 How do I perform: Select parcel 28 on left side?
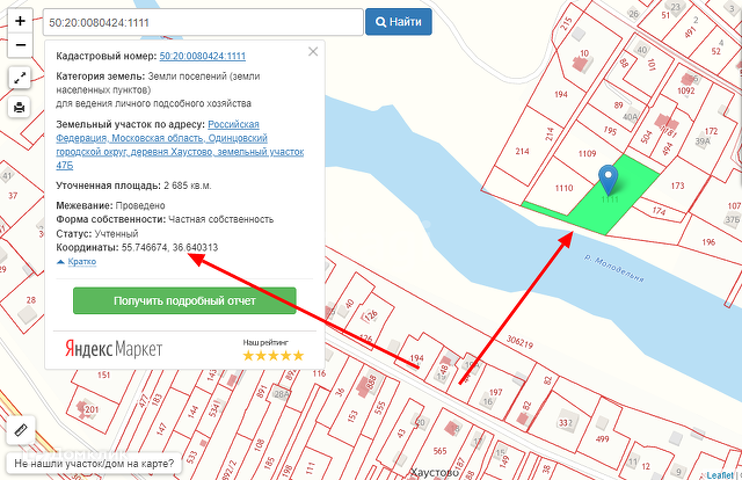[31, 300]
